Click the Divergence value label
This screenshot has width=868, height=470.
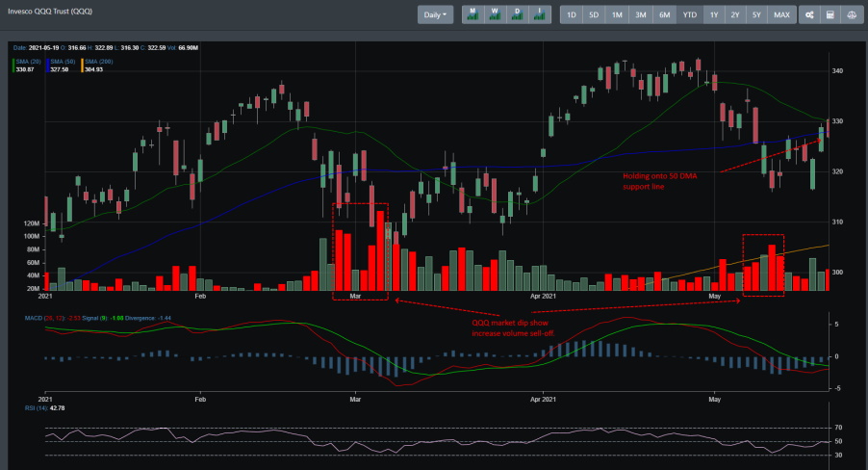[x=148, y=318]
